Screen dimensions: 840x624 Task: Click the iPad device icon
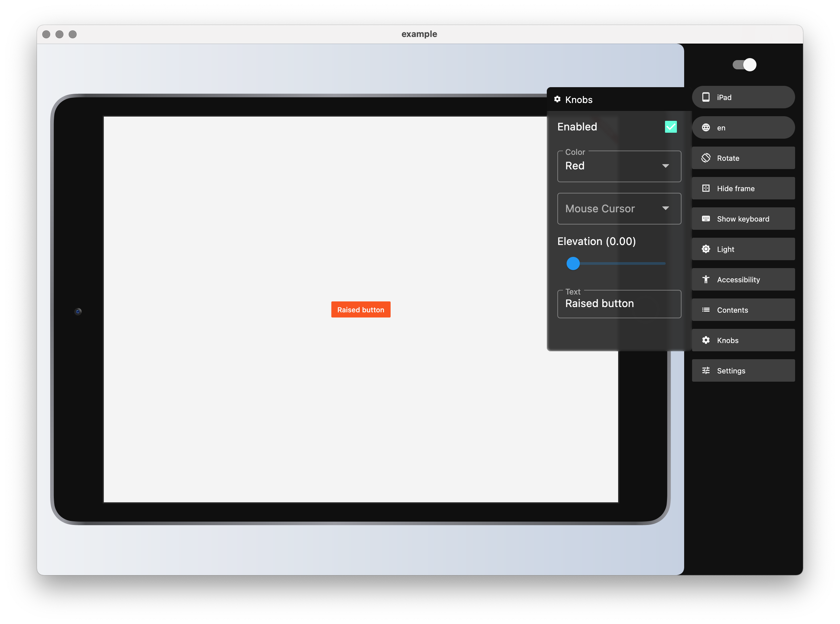(706, 97)
